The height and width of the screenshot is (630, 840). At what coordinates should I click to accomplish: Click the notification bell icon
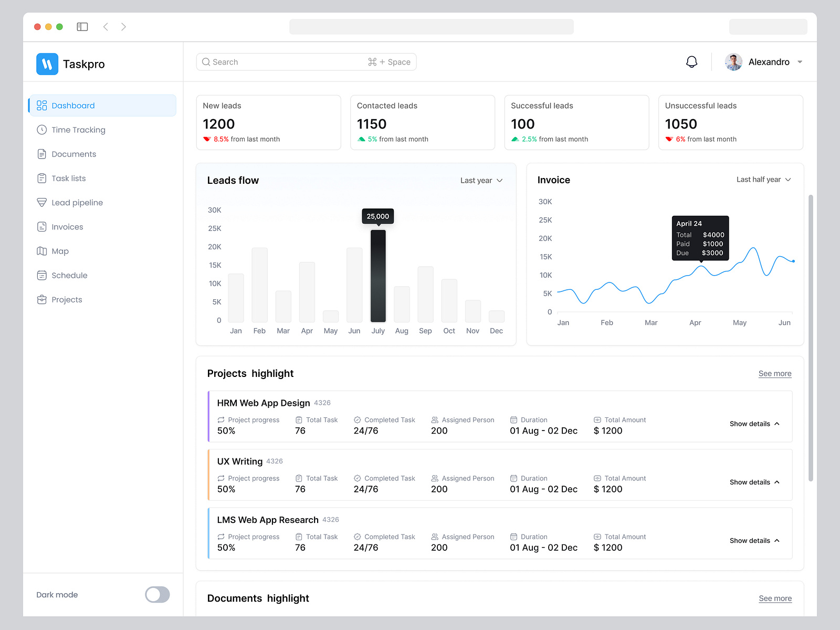[692, 61]
